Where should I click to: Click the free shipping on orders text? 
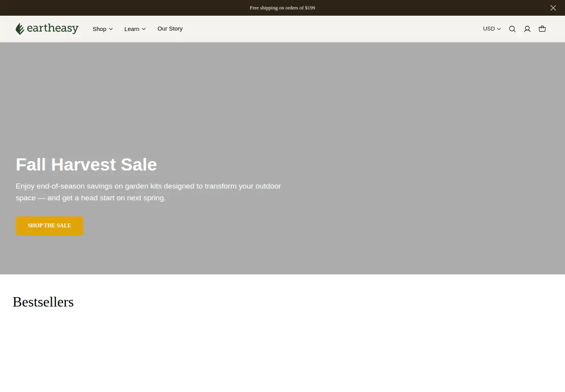click(282, 8)
